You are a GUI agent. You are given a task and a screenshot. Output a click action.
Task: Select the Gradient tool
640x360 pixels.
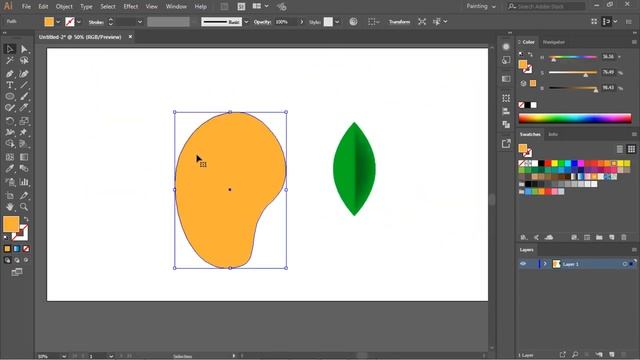click(24, 157)
